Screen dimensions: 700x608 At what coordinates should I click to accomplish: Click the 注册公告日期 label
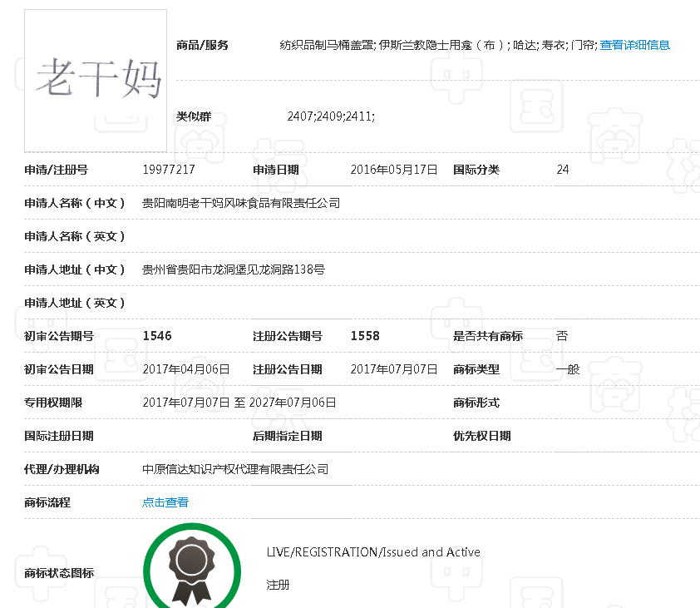click(x=288, y=369)
